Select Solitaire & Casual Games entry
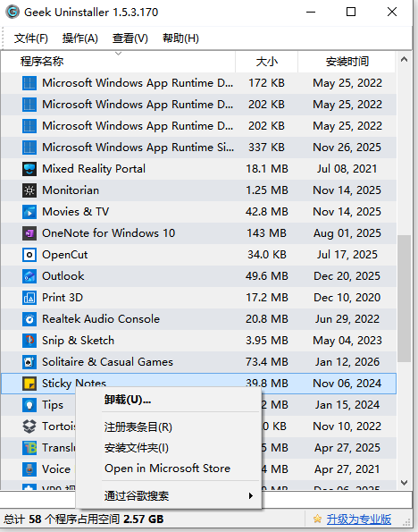 click(x=198, y=362)
